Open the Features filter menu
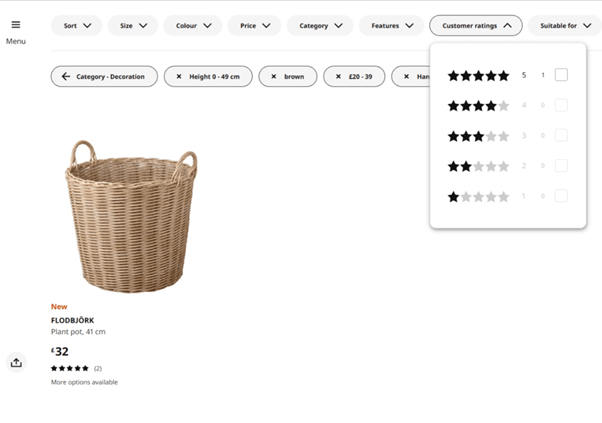Viewport: 602px width, 423px height. [x=391, y=26]
